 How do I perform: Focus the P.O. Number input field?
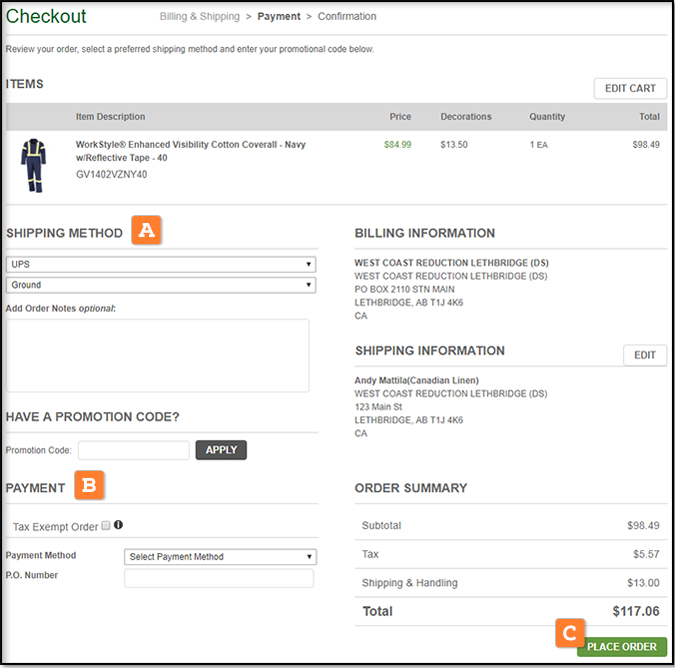(219, 578)
